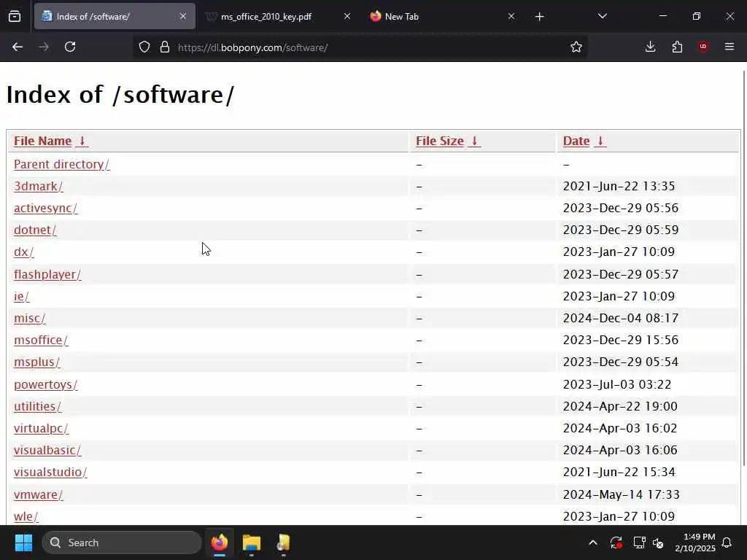
Task: Open the msoffice/ folder
Action: point(41,341)
